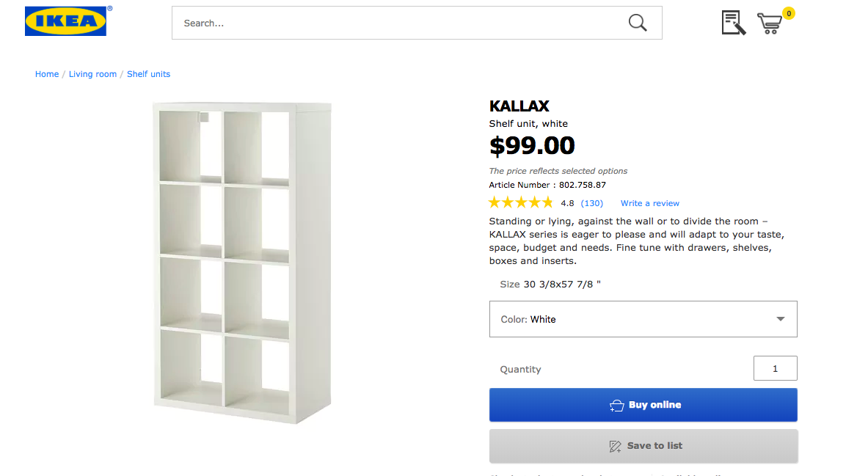
Task: Click the yellow star rating icons
Action: pos(521,203)
